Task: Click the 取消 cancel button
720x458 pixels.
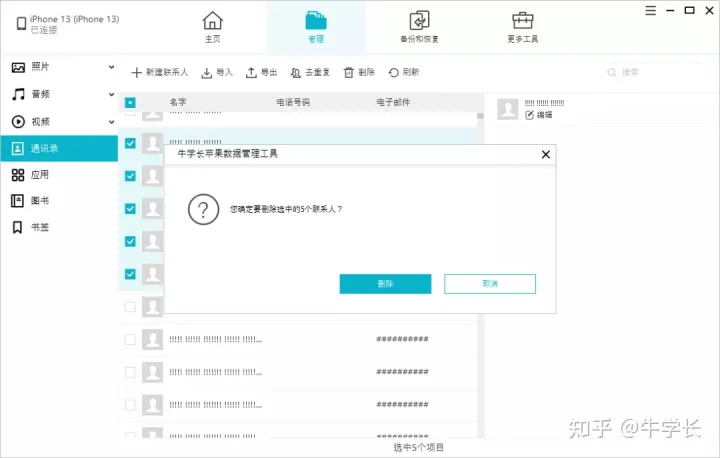Action: (490, 284)
